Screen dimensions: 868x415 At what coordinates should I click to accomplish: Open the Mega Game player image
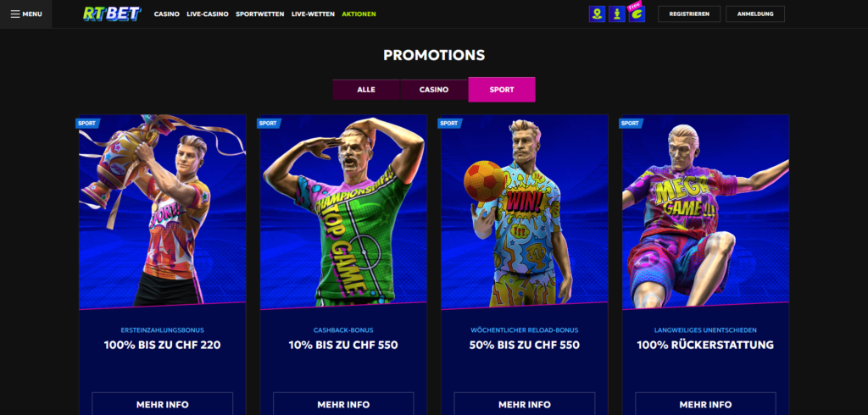click(x=706, y=212)
